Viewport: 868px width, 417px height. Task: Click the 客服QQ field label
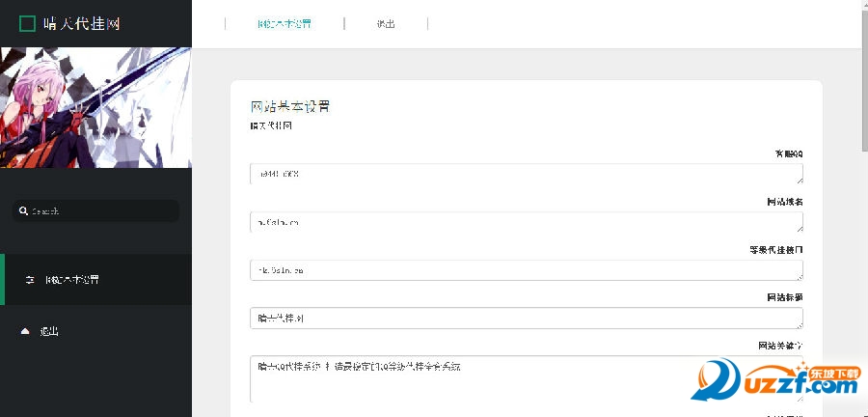point(789,153)
